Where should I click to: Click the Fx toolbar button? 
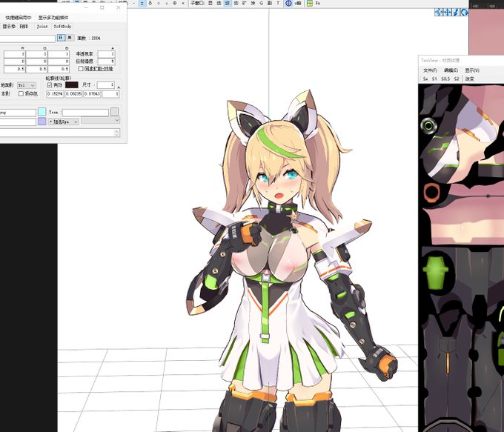(317, 3)
